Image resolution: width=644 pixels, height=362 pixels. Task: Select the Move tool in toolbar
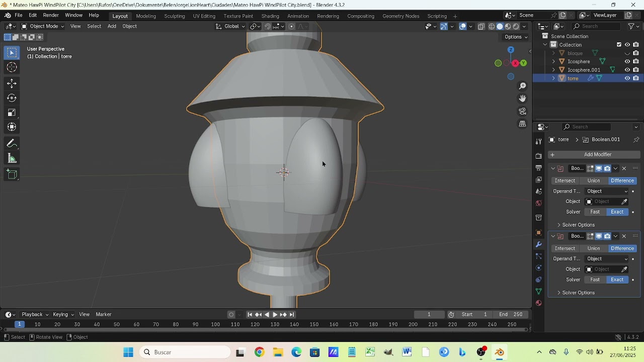[12, 83]
